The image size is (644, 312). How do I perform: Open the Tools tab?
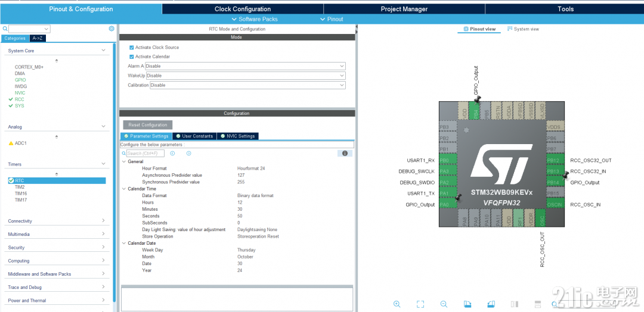[565, 9]
